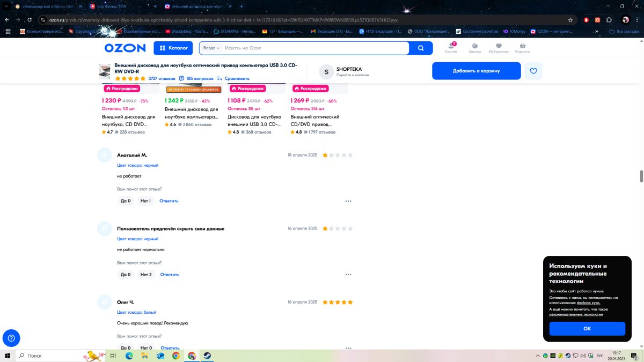Click the product thumbnail in sticky header
Viewport: 644px width, 362px height.
pyautogui.click(x=105, y=71)
